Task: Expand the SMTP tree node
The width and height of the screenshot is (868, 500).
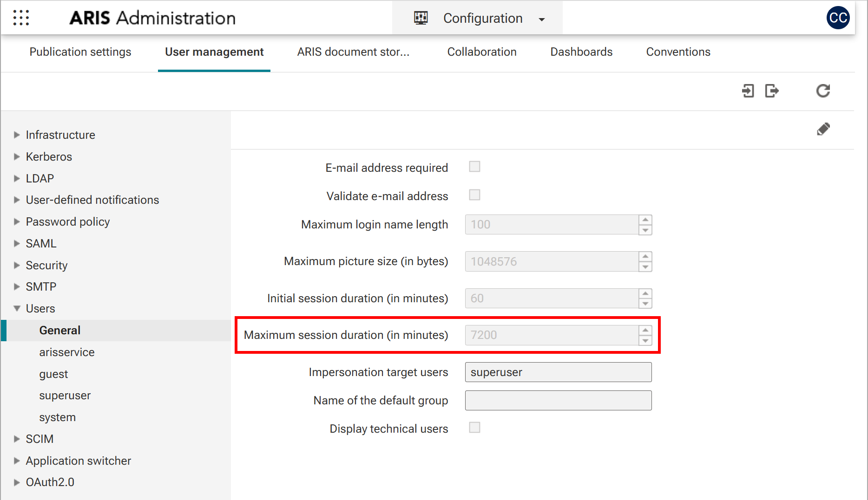Action: coord(17,286)
